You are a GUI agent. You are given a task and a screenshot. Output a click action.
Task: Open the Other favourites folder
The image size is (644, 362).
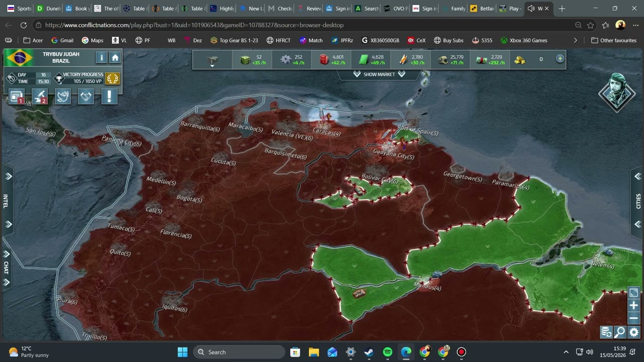(x=614, y=40)
